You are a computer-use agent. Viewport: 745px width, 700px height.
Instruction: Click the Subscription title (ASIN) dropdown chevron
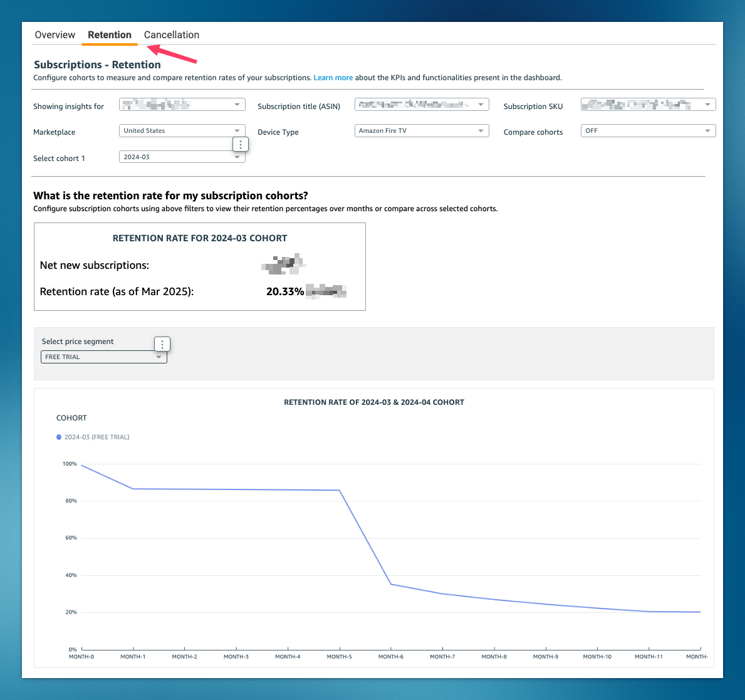click(x=480, y=104)
